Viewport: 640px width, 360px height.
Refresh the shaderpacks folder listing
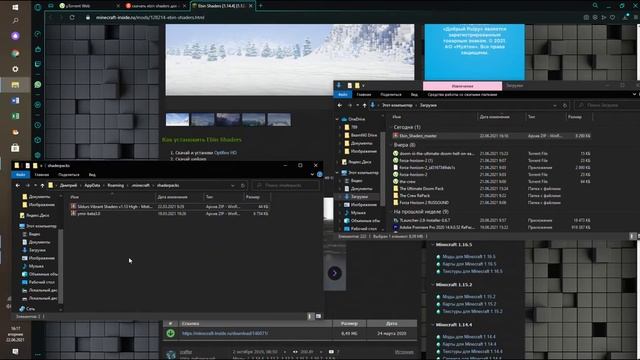[x=243, y=185]
